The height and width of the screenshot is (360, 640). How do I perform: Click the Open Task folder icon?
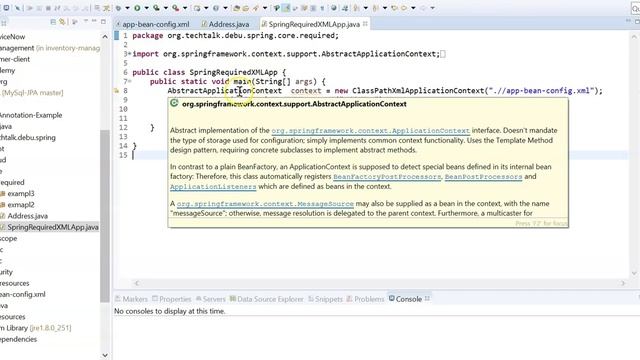pos(246,8)
